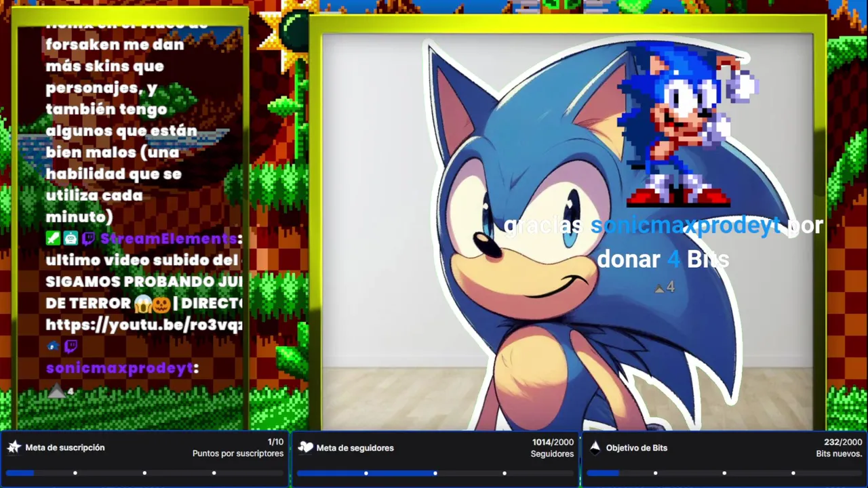Click the followers goal progress bar

(x=435, y=472)
